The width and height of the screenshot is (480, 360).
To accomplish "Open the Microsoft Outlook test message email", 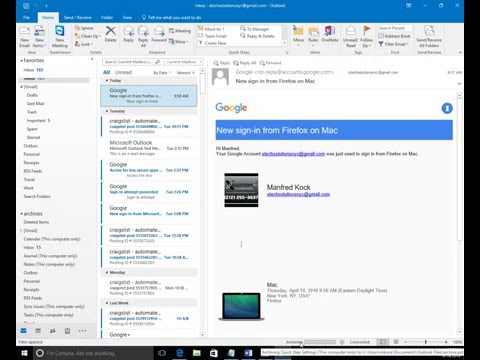I will (x=149, y=148).
